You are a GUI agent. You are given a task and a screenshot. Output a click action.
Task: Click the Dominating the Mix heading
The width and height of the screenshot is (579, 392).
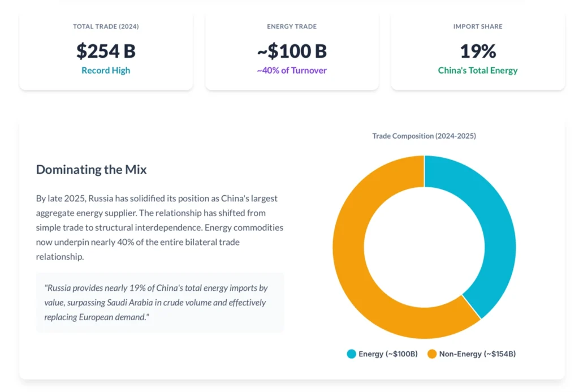tap(91, 169)
